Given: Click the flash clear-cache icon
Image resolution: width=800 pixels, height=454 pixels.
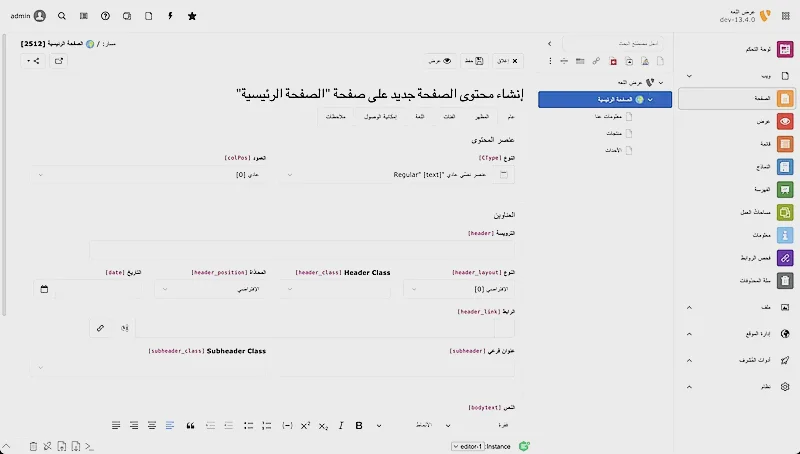Looking at the screenshot, I should (x=170, y=16).
